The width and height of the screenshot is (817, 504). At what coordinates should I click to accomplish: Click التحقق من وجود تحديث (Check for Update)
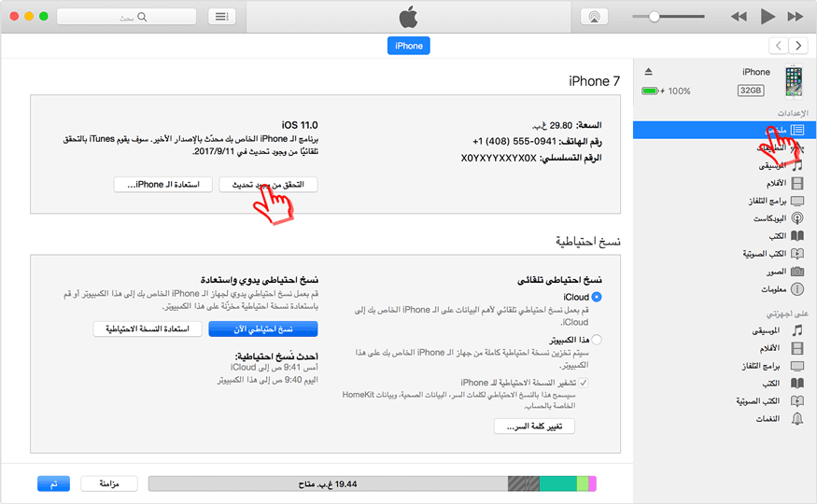click(268, 184)
